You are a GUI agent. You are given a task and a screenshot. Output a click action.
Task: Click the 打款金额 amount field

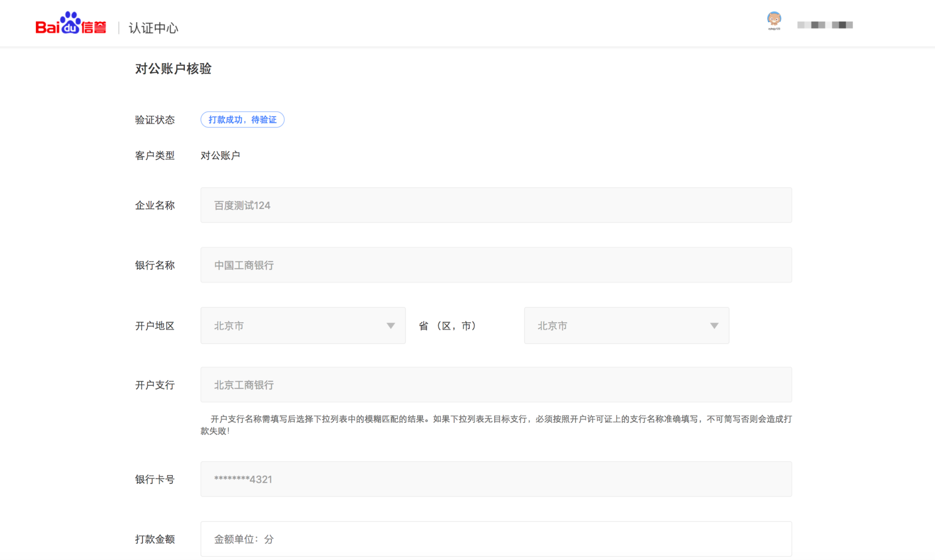click(x=496, y=539)
